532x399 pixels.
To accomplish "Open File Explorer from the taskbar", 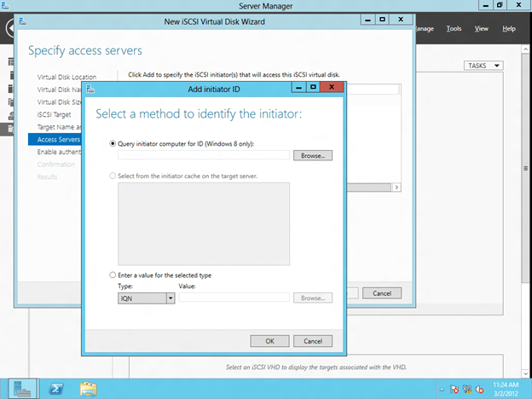I will pyautogui.click(x=89, y=388).
